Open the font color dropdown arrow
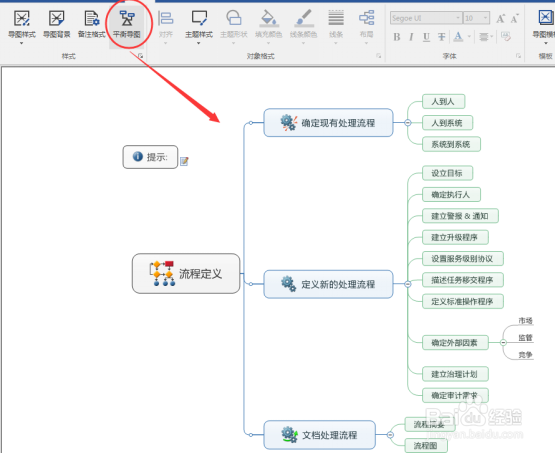Screen dimensions: 555x454 pyautogui.click(x=469, y=36)
